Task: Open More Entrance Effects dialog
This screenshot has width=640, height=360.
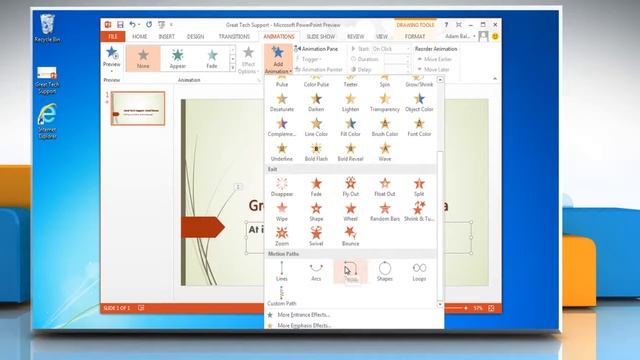Action: 303,315
